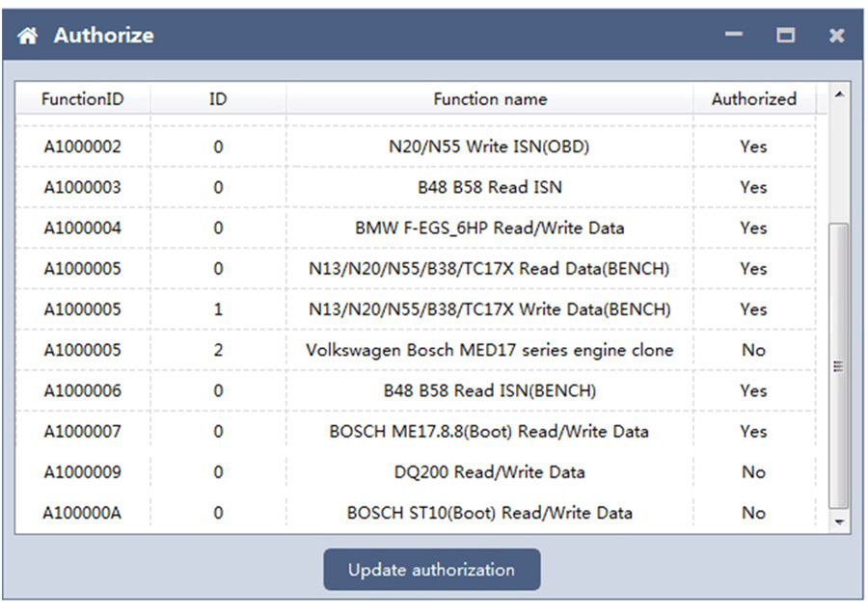
Task: Click the Update authorization button
Action: pyautogui.click(x=432, y=570)
